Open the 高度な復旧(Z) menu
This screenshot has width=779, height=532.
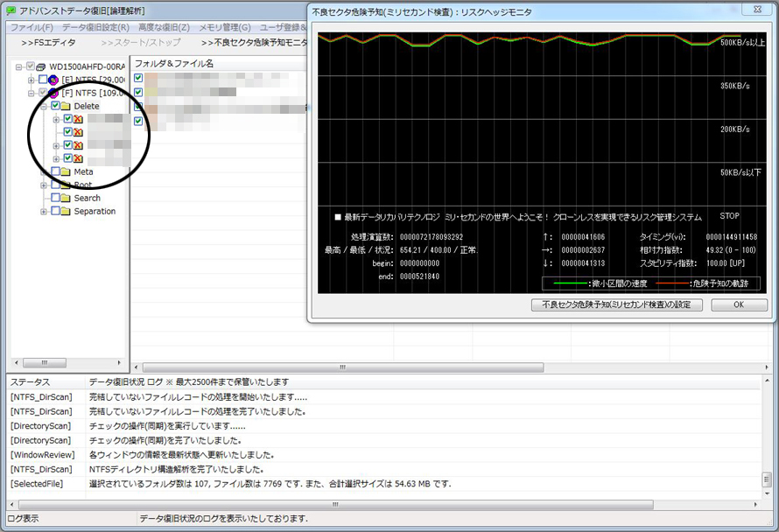164,27
